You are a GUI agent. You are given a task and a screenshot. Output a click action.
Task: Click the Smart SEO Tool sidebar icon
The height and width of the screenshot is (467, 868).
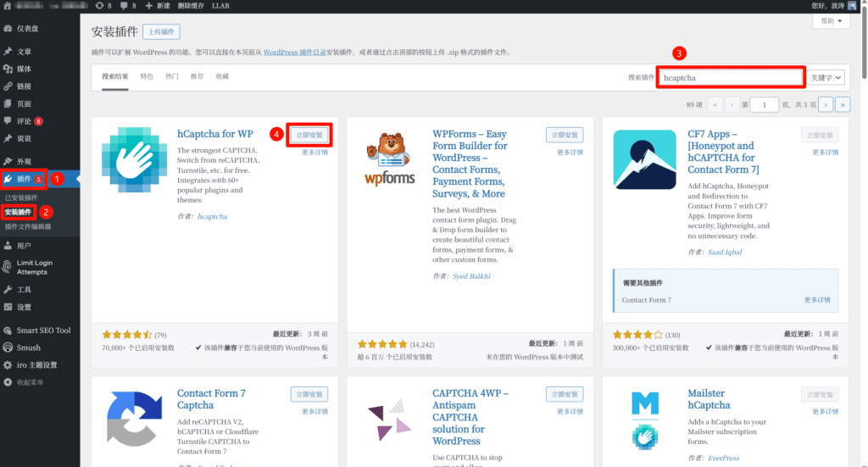tap(8, 331)
